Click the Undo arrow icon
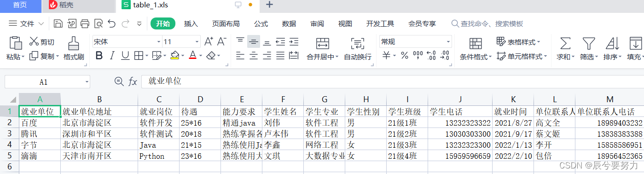Viewport: 644px width, 174px height. pyautogui.click(x=111, y=23)
